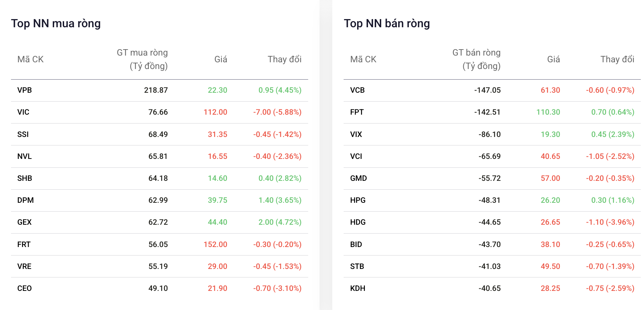The image size is (644, 310).
Task: Click the CEO stock code
Action: click(24, 288)
